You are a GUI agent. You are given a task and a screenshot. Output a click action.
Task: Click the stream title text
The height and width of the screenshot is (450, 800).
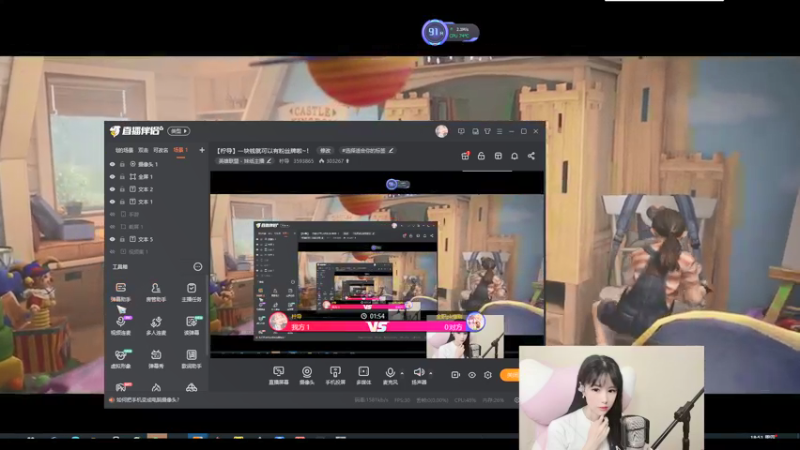263,151
